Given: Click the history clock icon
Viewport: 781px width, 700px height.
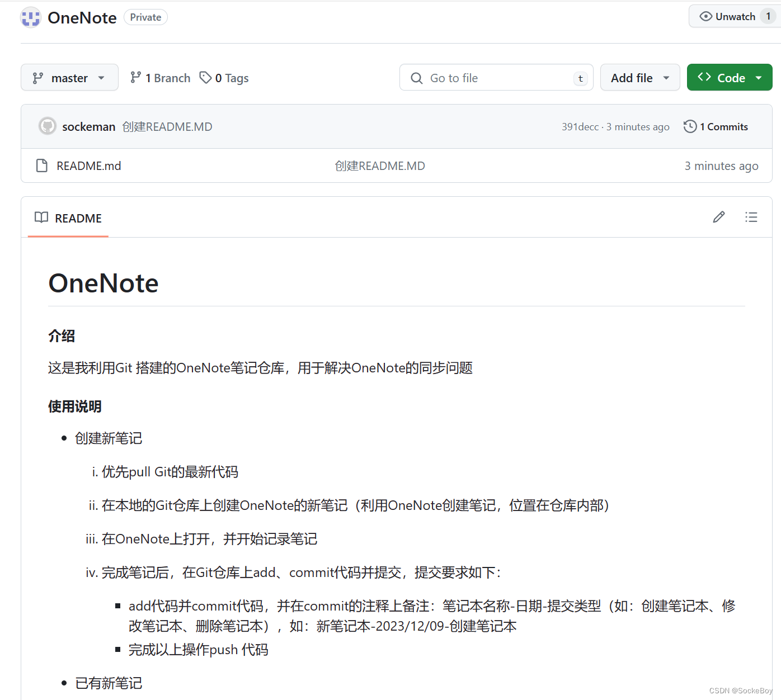Looking at the screenshot, I should coord(690,126).
